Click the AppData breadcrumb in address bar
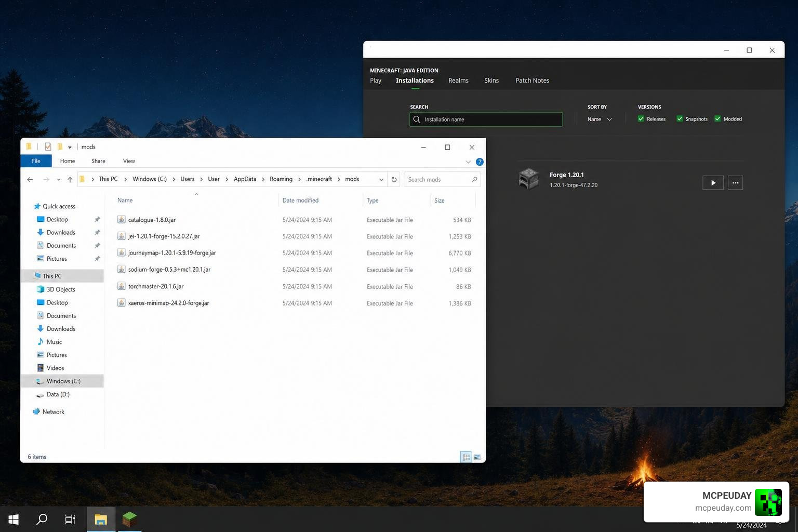Screen dimensions: 798x532 click(x=245, y=179)
